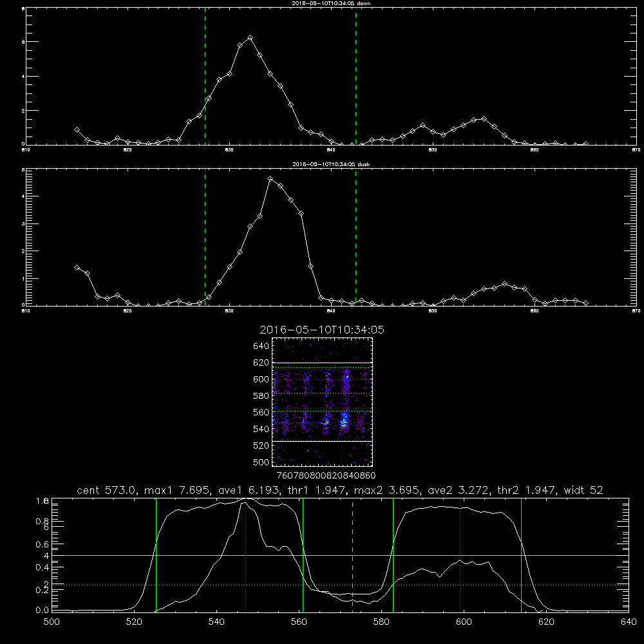Click the 'thr2 1.947' entry in stats title
The height and width of the screenshot is (644, 644).
tap(527, 490)
